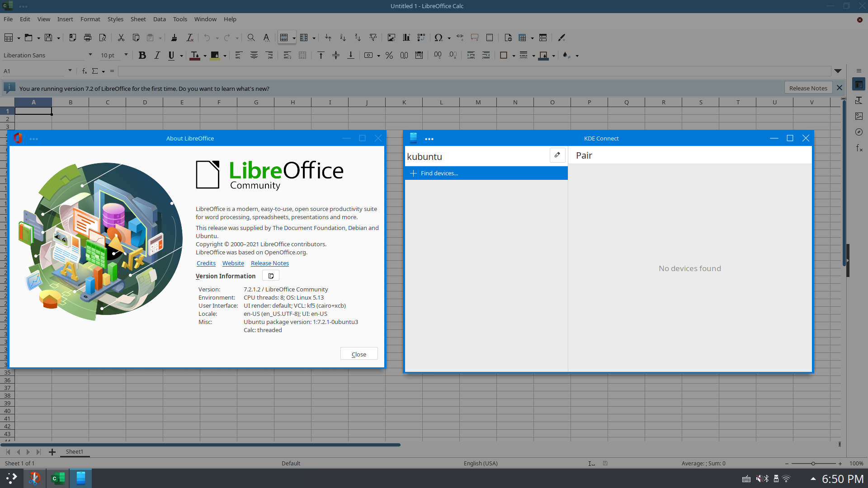The image size is (868, 488).
Task: Click the formula input line
Action: click(x=474, y=71)
